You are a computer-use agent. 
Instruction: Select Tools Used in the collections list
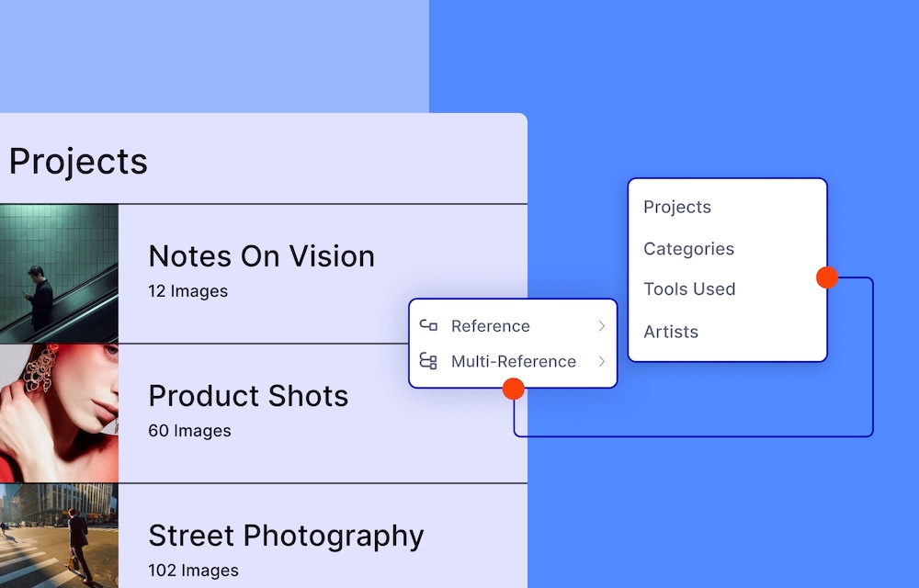(x=689, y=289)
